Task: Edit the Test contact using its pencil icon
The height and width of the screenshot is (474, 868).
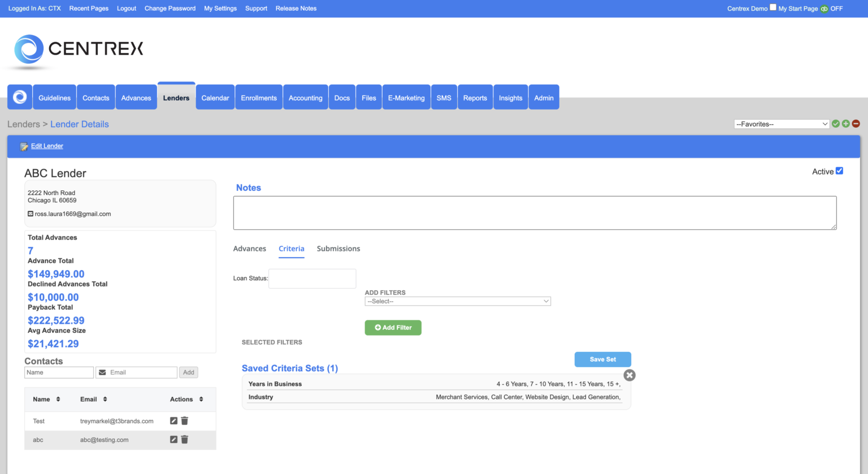Action: click(173, 420)
